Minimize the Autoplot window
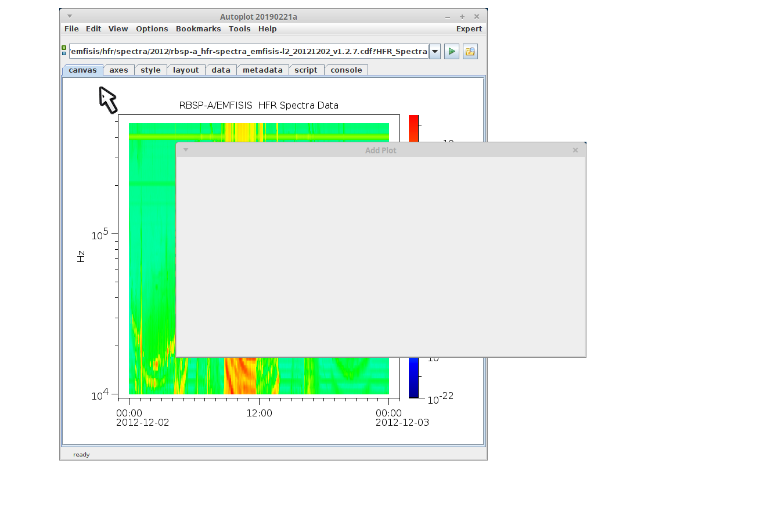This screenshot has height=532, width=781. click(448, 17)
